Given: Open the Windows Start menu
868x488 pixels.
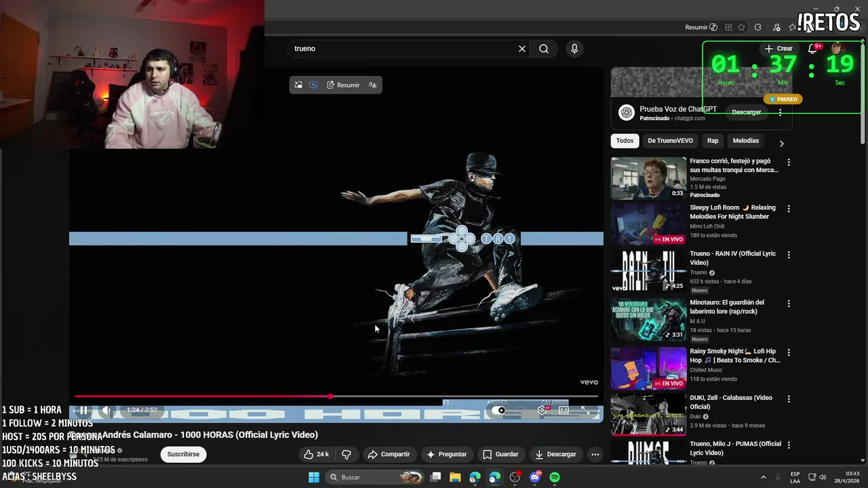Looking at the screenshot, I should tap(314, 477).
